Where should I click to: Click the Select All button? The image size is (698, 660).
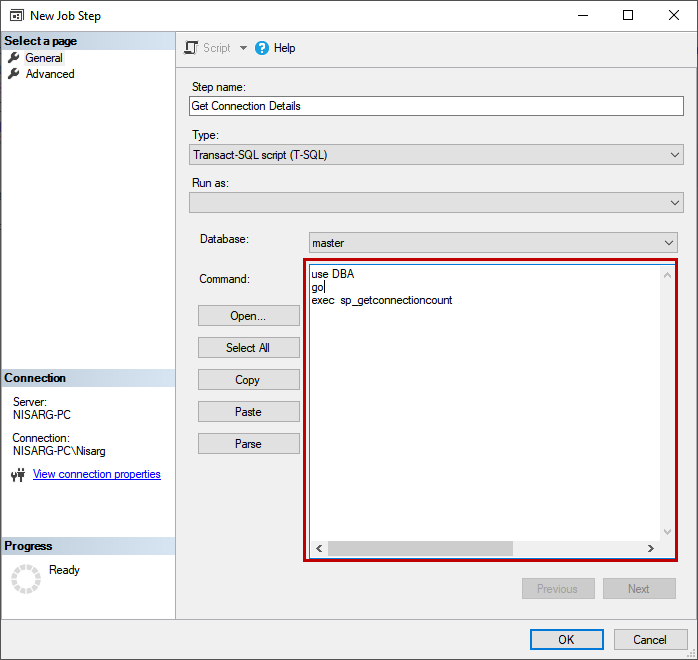tap(248, 348)
